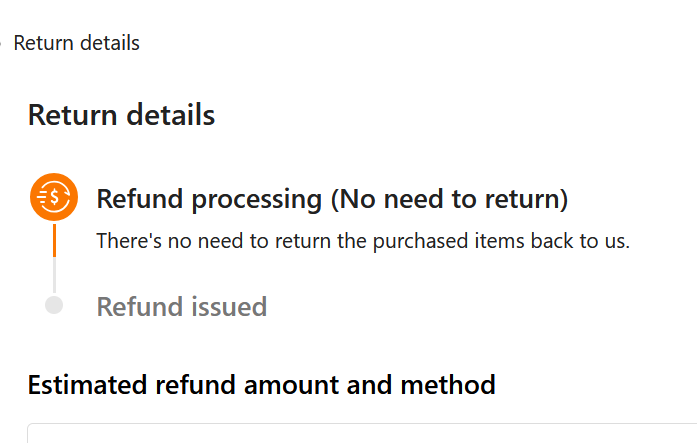Select the Refund issued step label
The image size is (697, 443).
[x=182, y=307]
